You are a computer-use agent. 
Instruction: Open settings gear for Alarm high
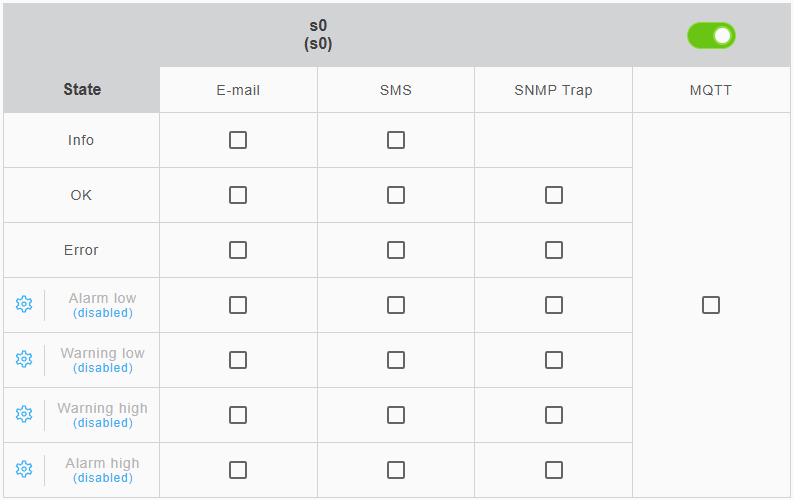tap(24, 469)
